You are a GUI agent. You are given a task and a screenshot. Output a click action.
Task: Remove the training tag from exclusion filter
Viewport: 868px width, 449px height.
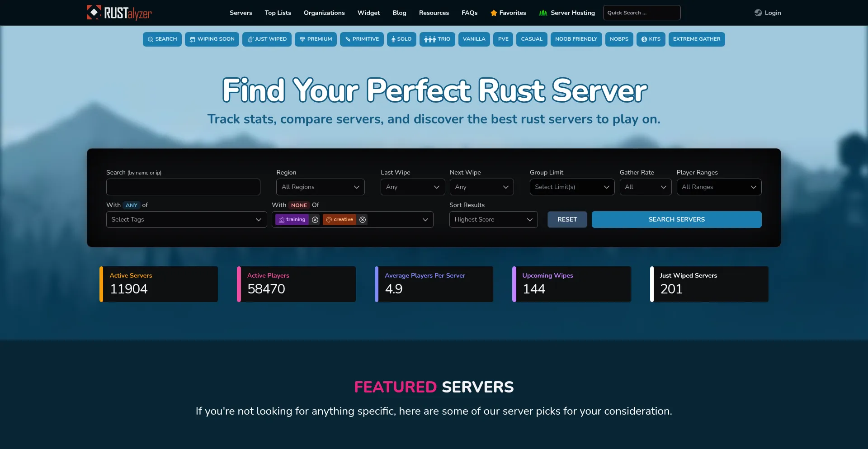315,220
